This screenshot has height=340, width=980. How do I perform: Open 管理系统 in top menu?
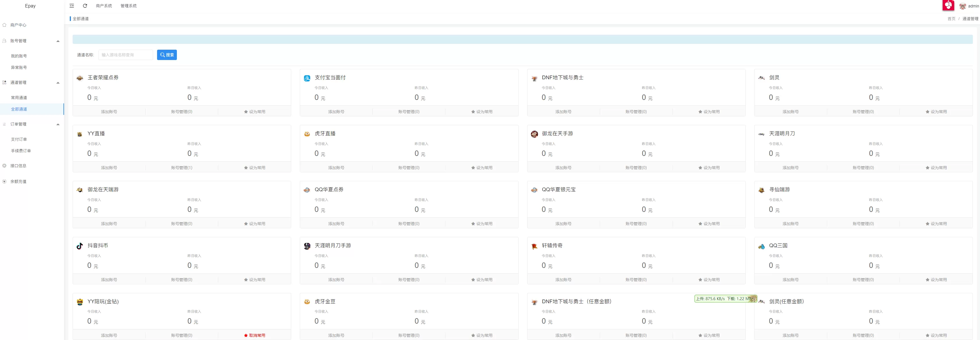pyautogui.click(x=128, y=6)
